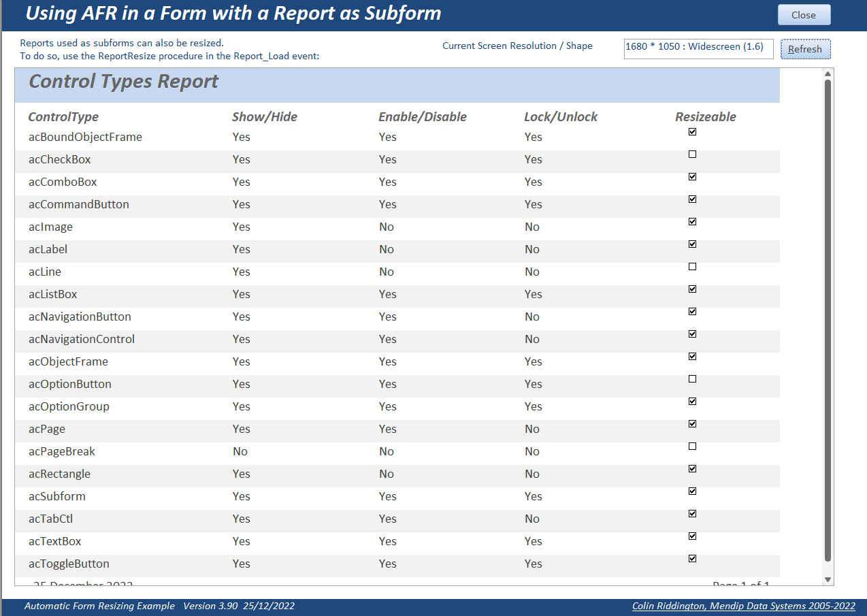Toggle the Resizeable checkbox for acLine
Image resolution: width=867 pixels, height=616 pixels.
[692, 267]
